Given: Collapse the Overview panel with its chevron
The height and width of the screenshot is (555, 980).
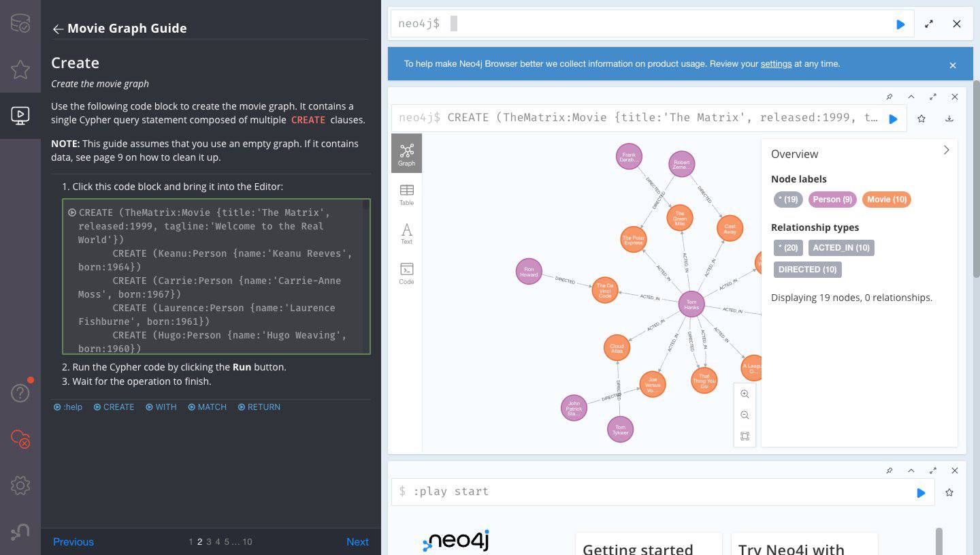Looking at the screenshot, I should (946, 150).
